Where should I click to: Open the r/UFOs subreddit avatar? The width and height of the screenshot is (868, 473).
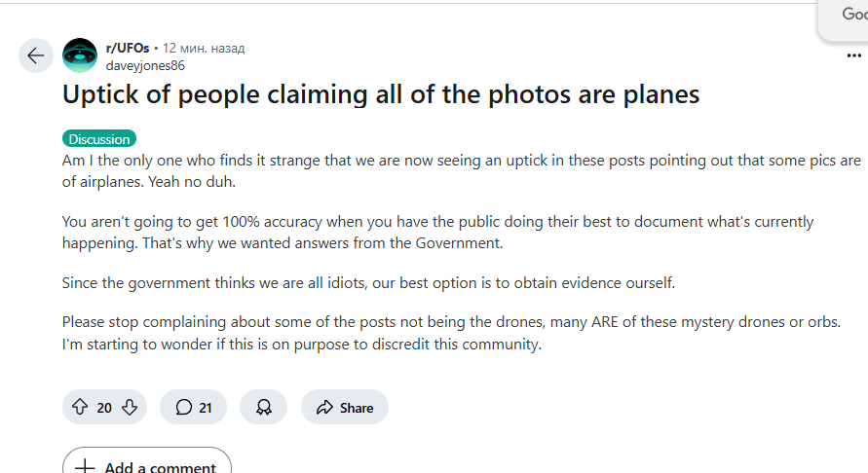point(80,55)
